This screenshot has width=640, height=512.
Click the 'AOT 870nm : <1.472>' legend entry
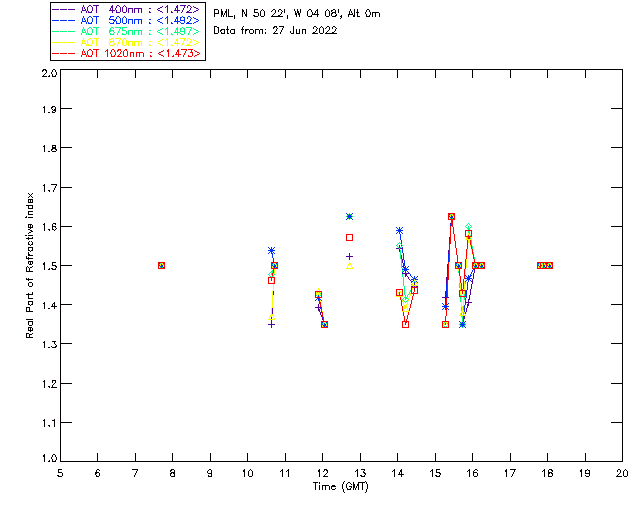(x=126, y=42)
